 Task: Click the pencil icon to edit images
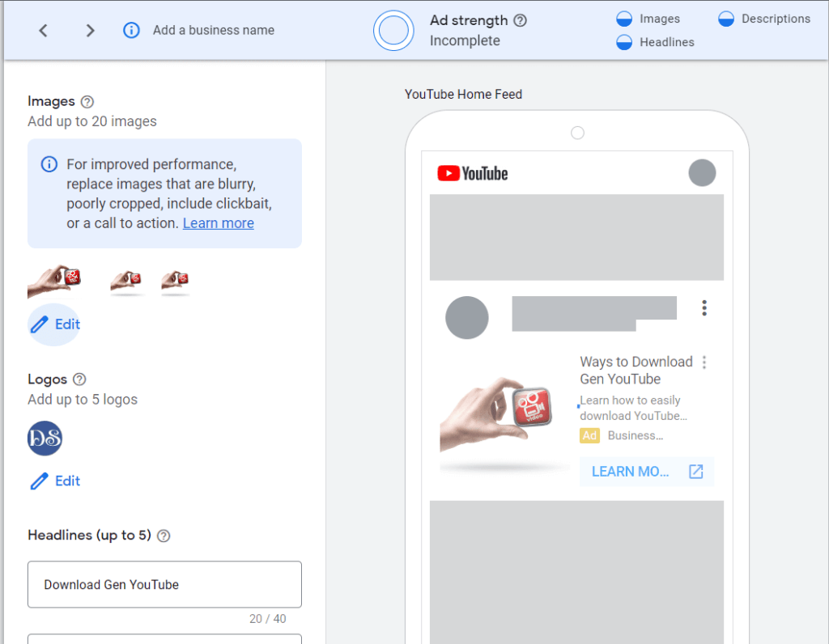pos(39,324)
